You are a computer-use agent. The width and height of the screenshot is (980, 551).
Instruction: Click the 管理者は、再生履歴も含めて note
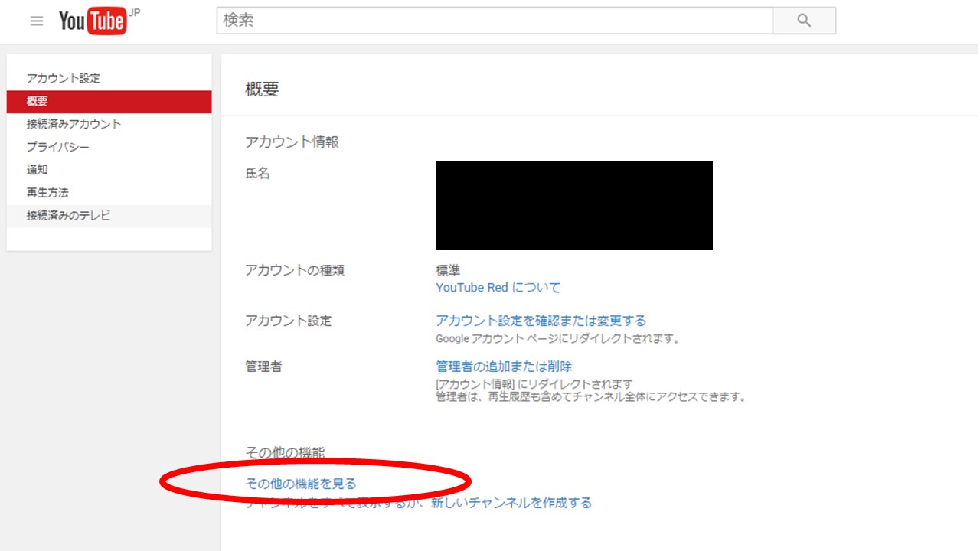coord(590,397)
